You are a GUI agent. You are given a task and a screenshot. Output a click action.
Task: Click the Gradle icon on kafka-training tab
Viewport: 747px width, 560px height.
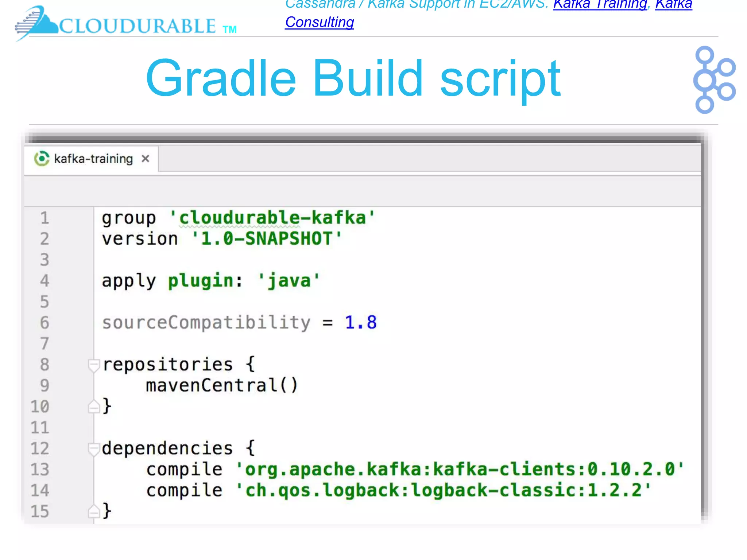(42, 159)
